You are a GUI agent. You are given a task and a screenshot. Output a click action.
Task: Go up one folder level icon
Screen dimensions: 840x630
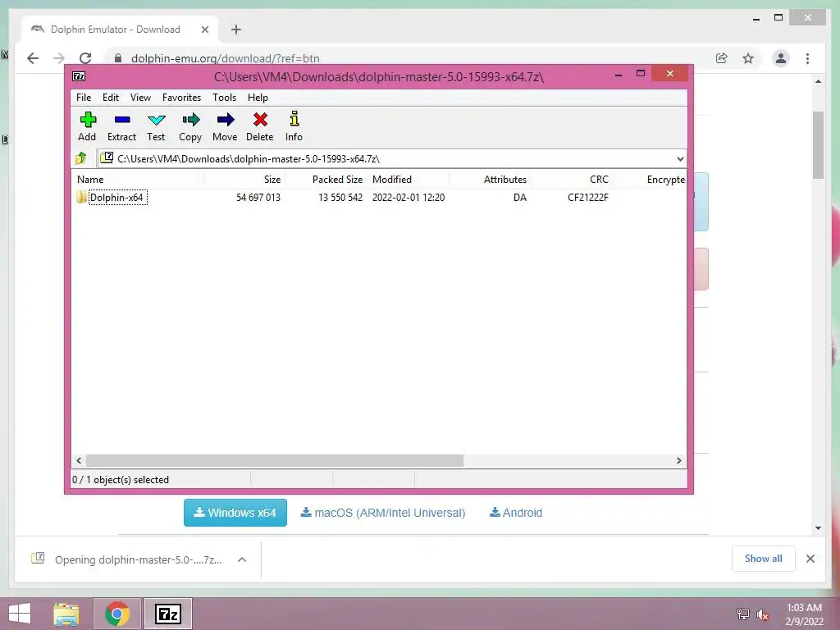(81, 158)
